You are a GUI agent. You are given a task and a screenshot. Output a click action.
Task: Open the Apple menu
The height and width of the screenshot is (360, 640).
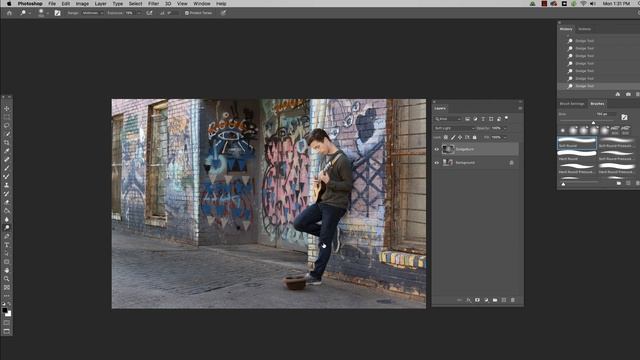click(9, 4)
